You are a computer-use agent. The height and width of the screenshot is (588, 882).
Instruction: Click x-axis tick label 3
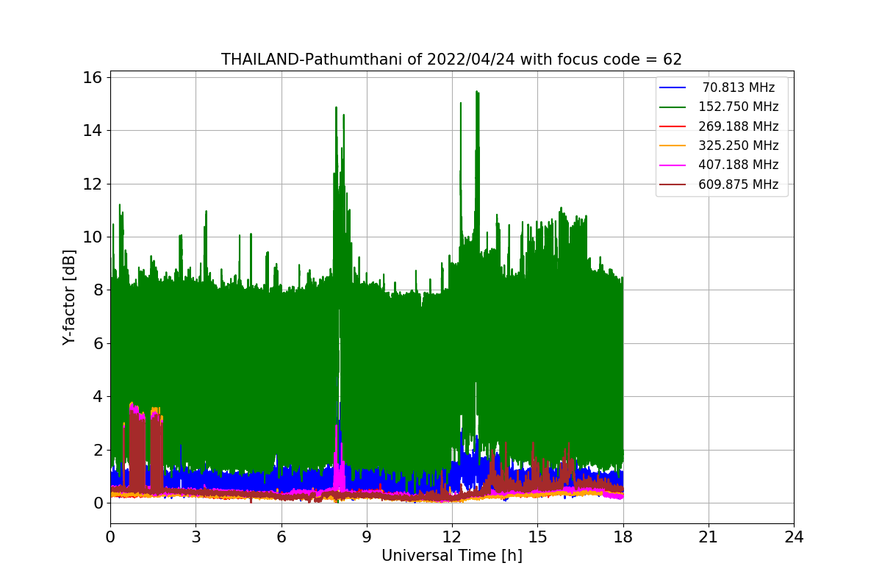coord(196,537)
